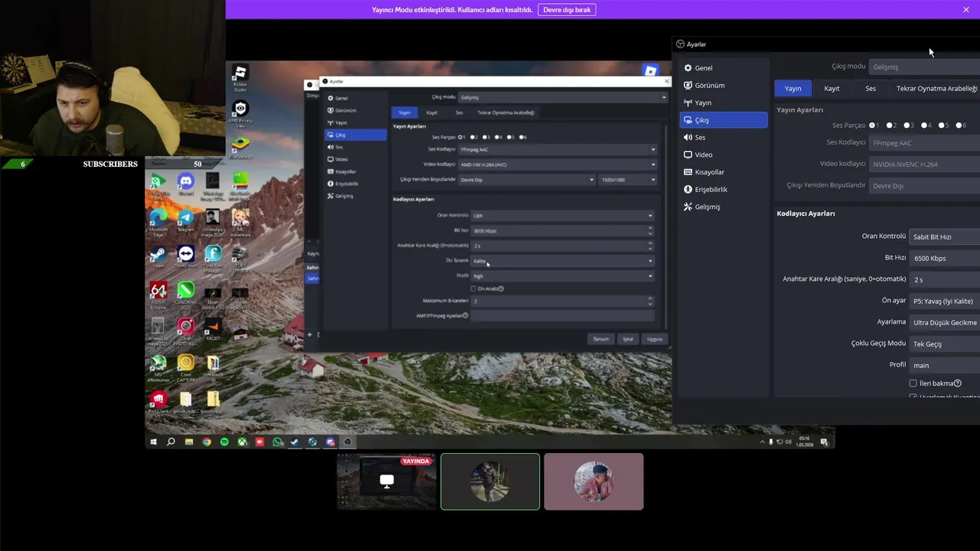Select Ses Parçası 2 in smaller streamed window
The height and width of the screenshot is (551, 980).
pyautogui.click(x=473, y=137)
